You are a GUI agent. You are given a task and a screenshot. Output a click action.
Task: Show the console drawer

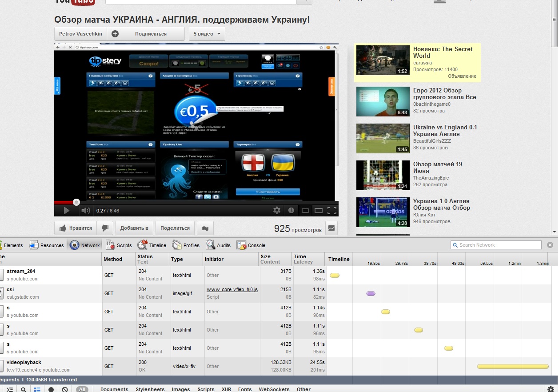9,389
